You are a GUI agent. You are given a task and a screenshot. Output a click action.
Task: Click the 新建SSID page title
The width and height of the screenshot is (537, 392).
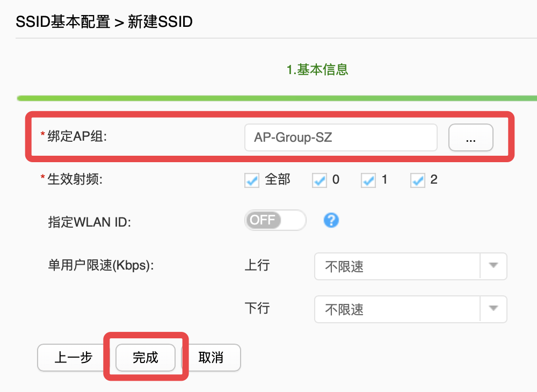pyautogui.click(x=159, y=21)
